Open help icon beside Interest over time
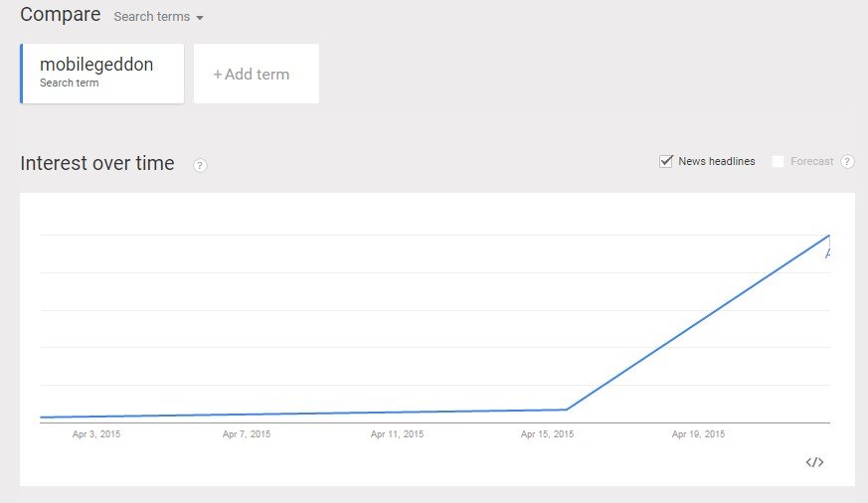The height and width of the screenshot is (503, 868). 200,165
